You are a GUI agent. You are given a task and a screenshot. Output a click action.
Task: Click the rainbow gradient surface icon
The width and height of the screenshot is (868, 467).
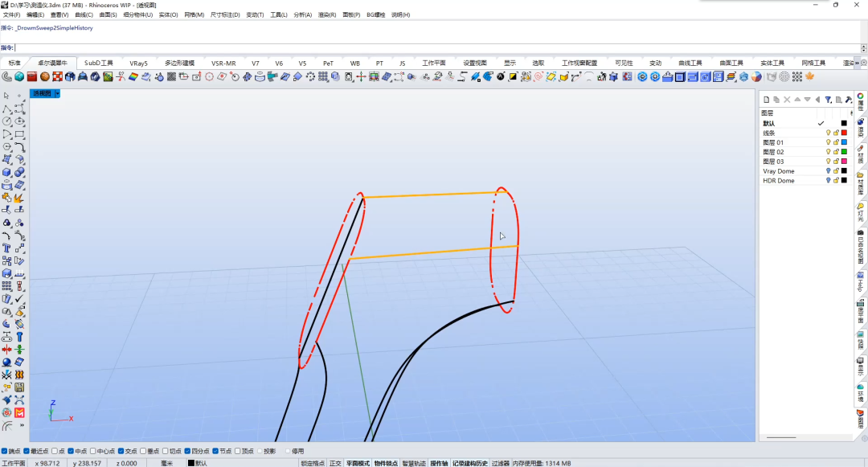click(133, 77)
